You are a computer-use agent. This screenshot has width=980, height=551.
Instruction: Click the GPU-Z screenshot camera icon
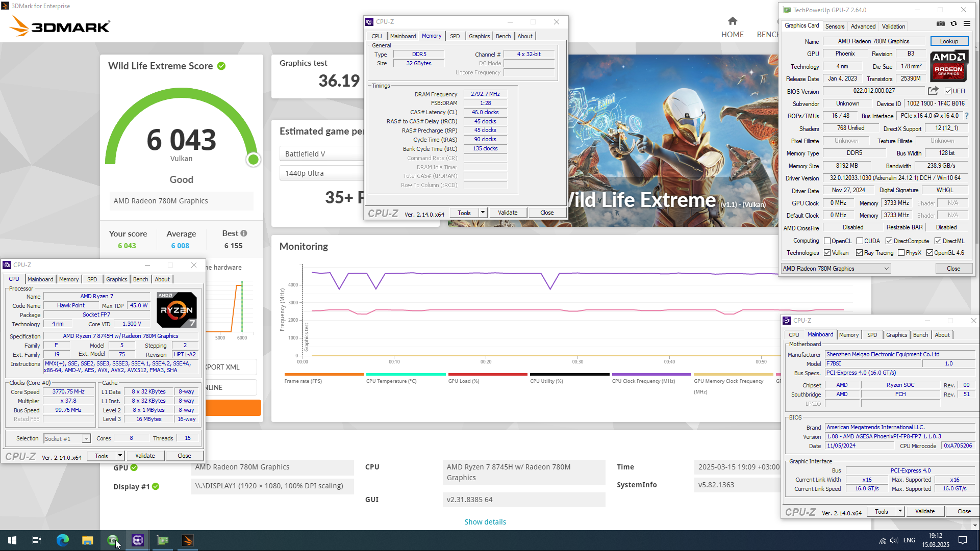[x=941, y=24]
